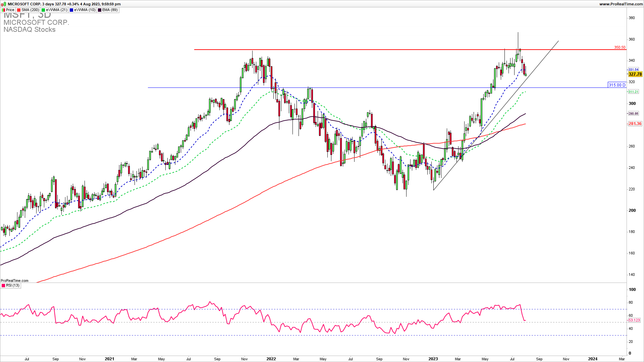The width and height of the screenshot is (644, 362).
Task: Click the 380 price axis label
Action: coord(632,18)
